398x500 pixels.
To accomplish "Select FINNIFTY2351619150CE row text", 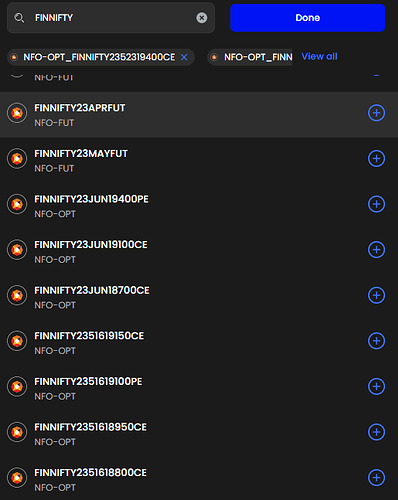I will pyautogui.click(x=89, y=336).
